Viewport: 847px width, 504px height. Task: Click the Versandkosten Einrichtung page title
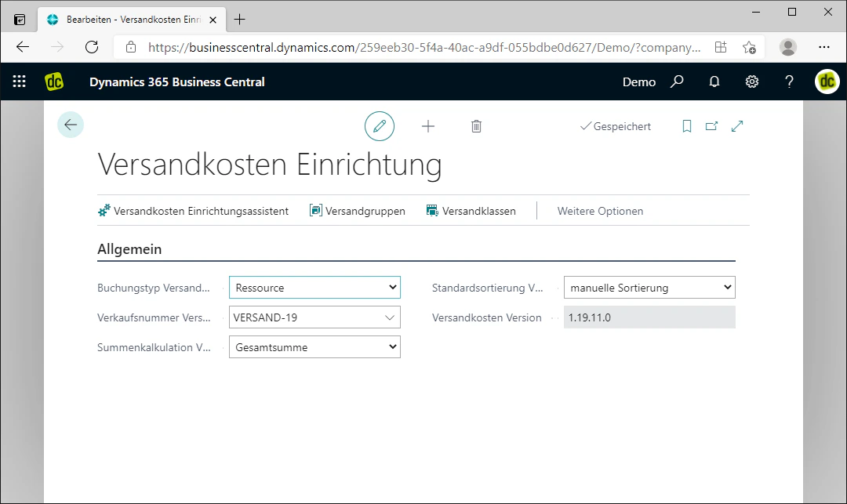point(270,164)
